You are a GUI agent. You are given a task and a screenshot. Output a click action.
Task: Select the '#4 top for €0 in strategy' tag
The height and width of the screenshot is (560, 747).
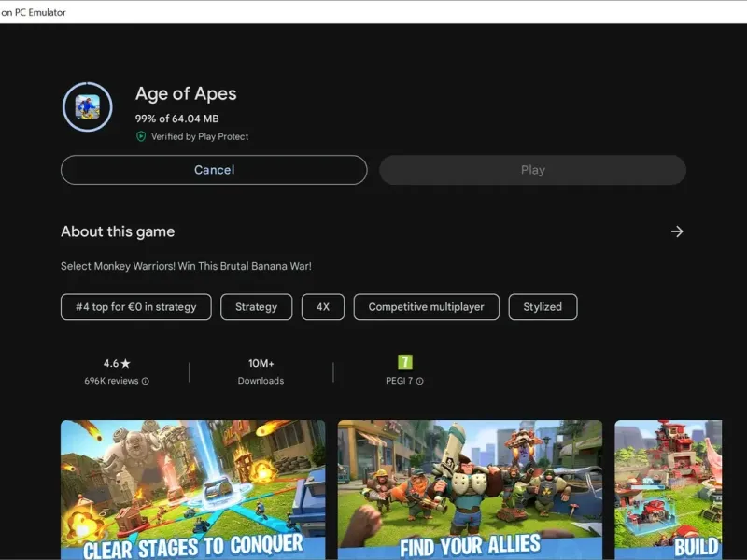[136, 307]
